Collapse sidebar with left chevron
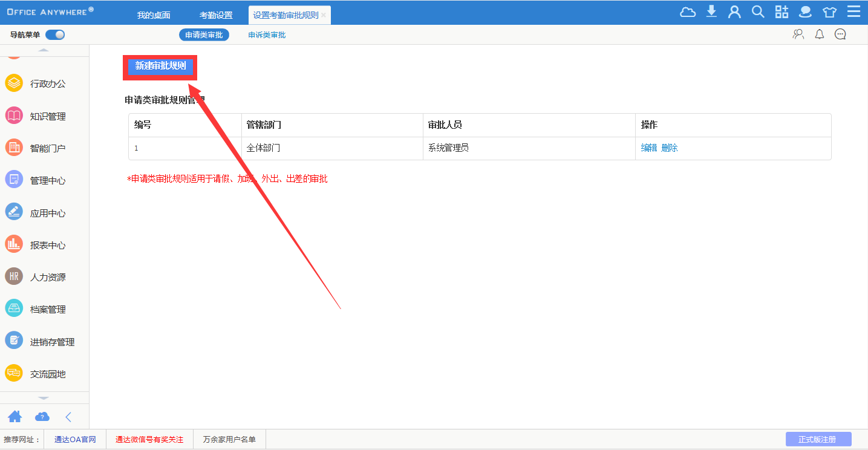The image size is (868, 450). pyautogui.click(x=68, y=416)
